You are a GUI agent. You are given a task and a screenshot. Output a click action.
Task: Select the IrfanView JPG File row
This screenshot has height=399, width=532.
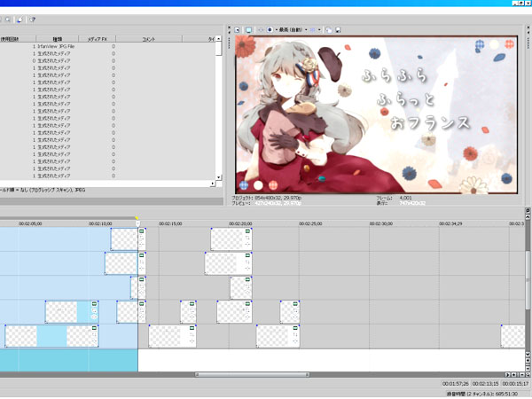coord(107,46)
